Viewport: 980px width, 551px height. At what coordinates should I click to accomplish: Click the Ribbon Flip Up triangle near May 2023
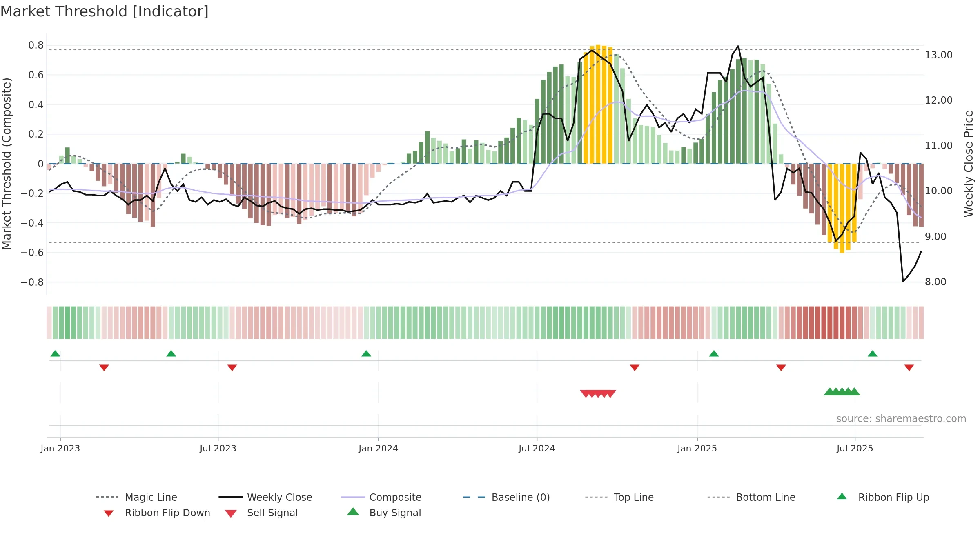(171, 353)
